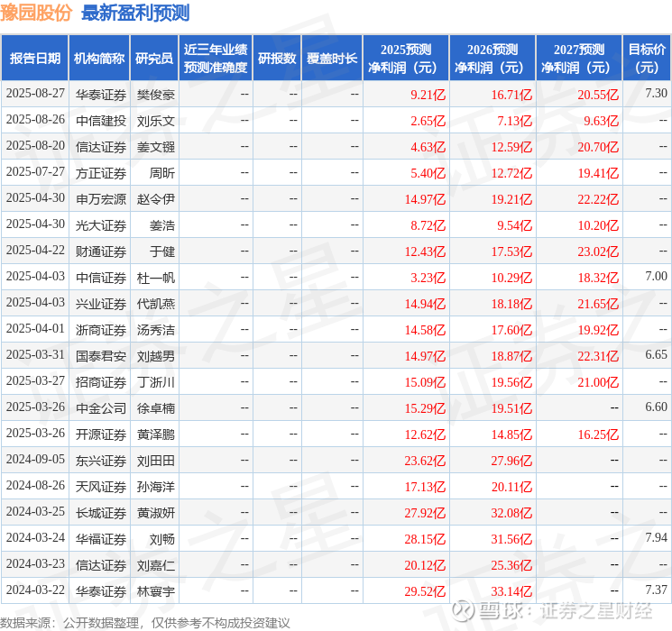Click 27.92亿 net profit value
Image resolution: width=672 pixels, height=631 pixels.
tap(425, 513)
